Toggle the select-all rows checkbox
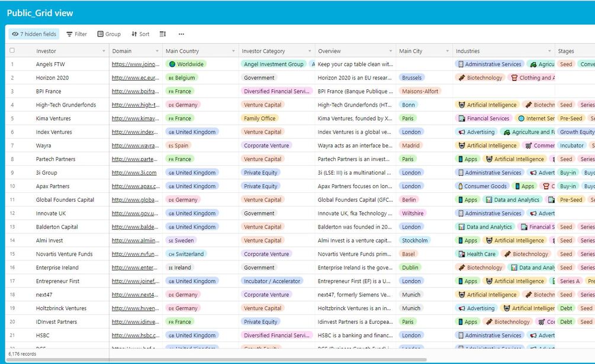The width and height of the screenshot is (595, 364). tap(12, 50)
